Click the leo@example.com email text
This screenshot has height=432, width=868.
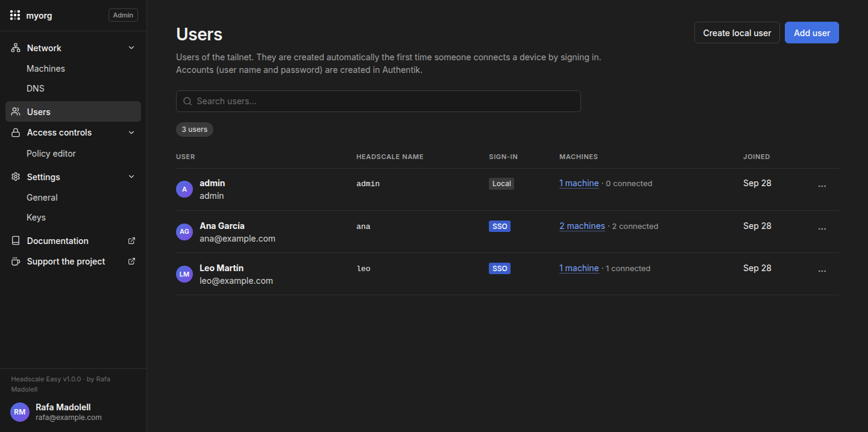pos(236,281)
